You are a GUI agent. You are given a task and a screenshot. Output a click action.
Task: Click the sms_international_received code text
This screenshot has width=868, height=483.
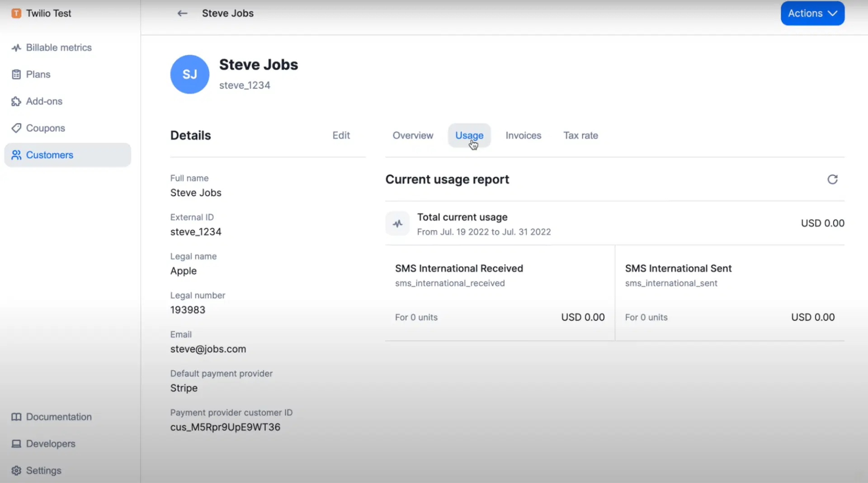pos(450,283)
